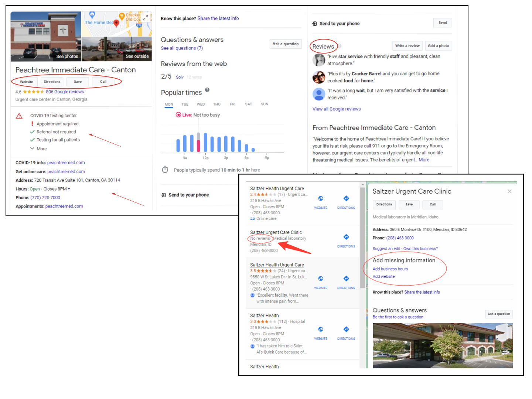This screenshot has height=399, width=532.
Task: Click the Website button under Peachtree Immediate Care
Action: pos(27,82)
